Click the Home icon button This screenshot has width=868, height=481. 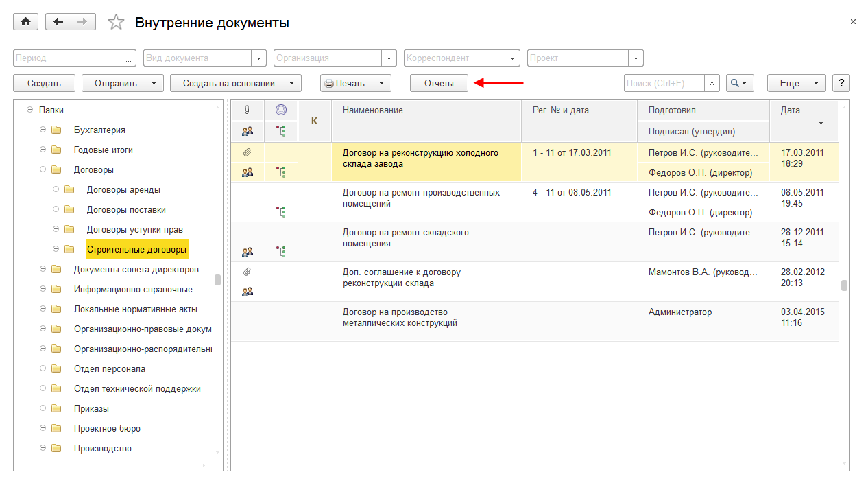26,22
